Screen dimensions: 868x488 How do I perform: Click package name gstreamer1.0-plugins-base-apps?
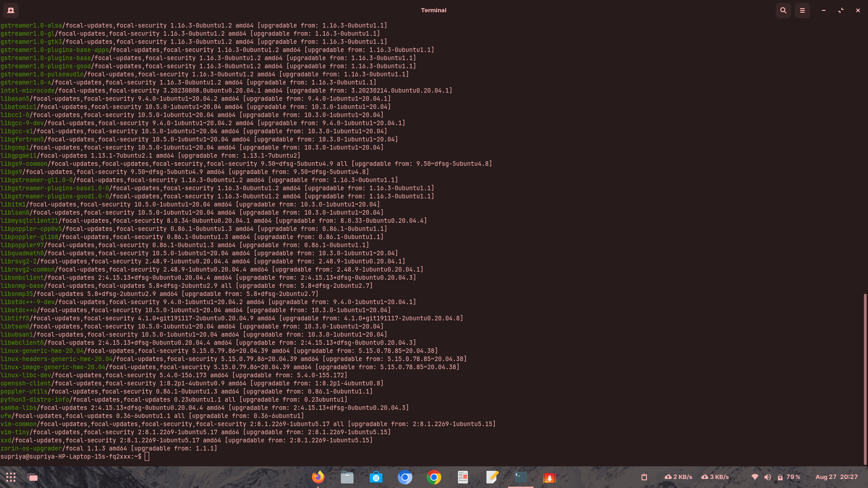pos(55,50)
